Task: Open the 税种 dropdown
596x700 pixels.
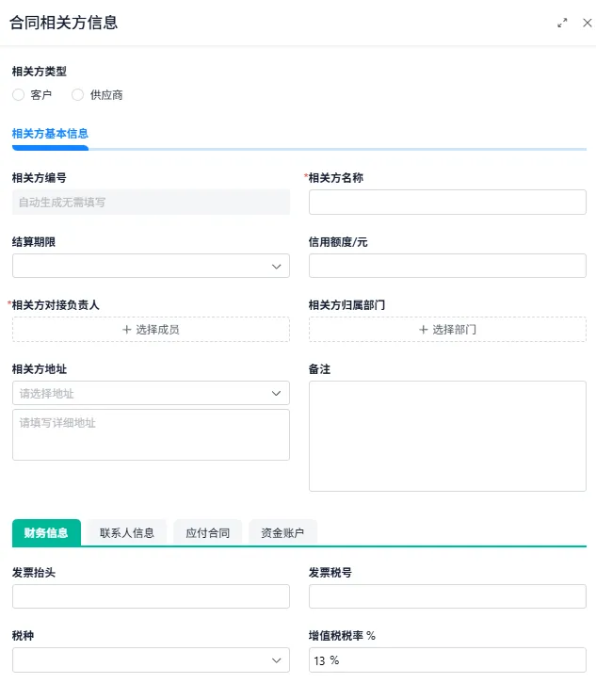Action: coord(151,659)
